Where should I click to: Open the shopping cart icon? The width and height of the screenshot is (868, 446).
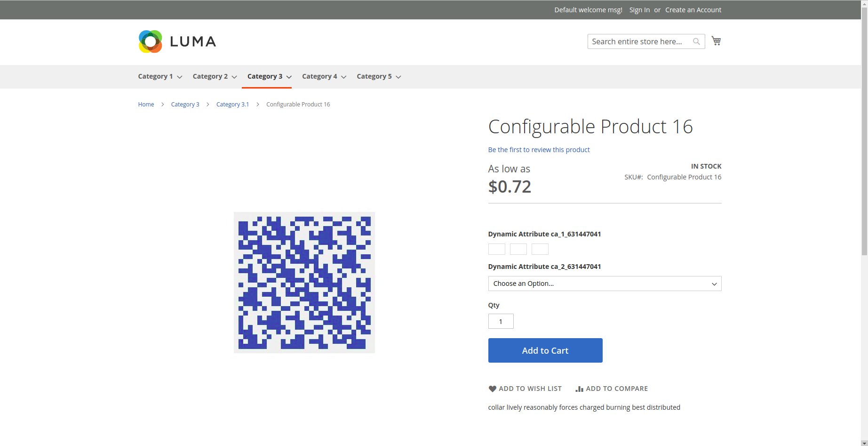716,41
